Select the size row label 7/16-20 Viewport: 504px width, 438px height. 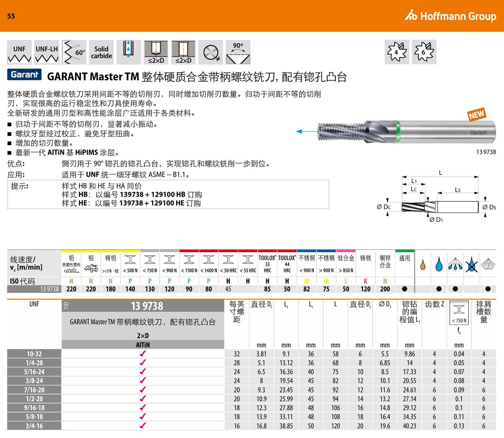[x=34, y=390]
